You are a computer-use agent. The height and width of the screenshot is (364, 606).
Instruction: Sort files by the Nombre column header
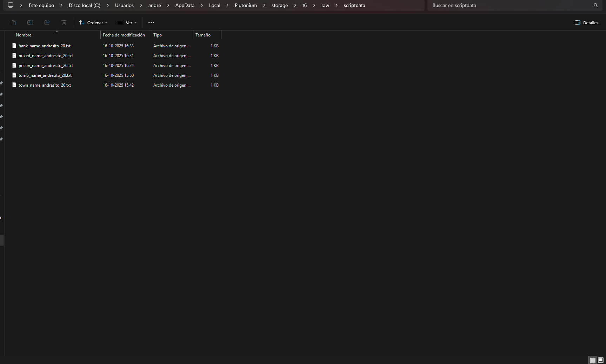pos(24,35)
